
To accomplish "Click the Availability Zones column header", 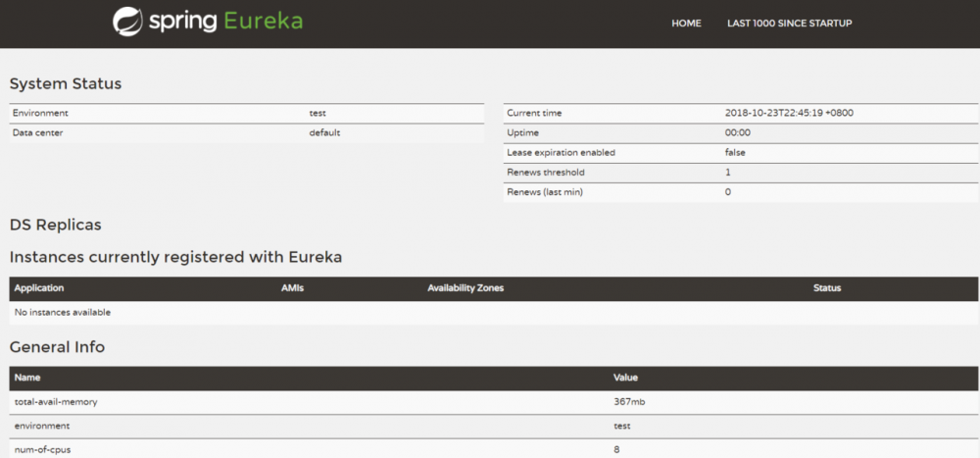I will [x=465, y=288].
